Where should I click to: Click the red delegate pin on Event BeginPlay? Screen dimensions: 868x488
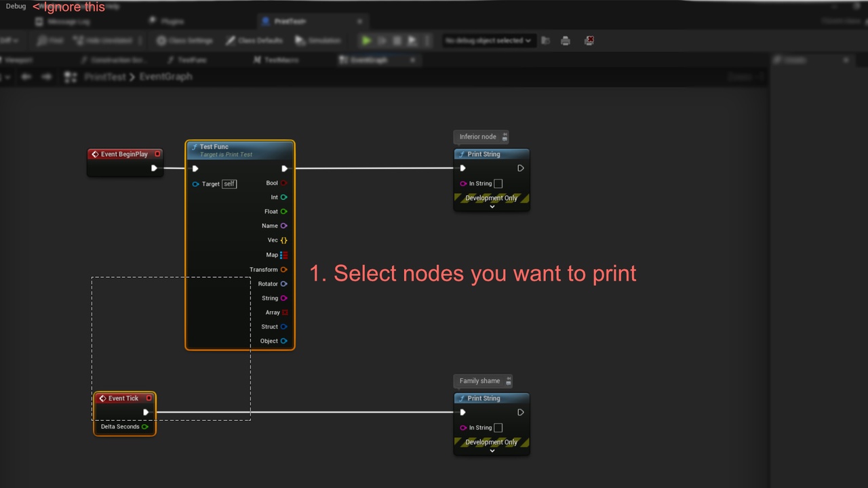point(157,154)
